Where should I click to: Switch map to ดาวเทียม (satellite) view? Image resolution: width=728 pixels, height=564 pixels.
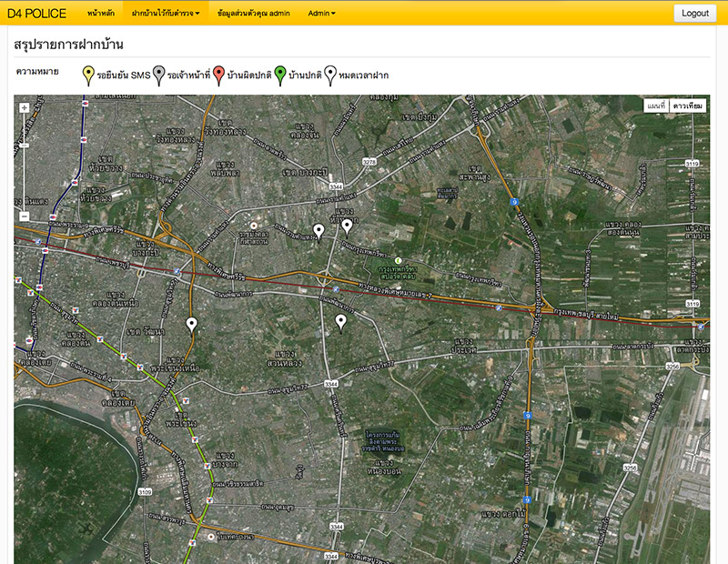tap(688, 106)
